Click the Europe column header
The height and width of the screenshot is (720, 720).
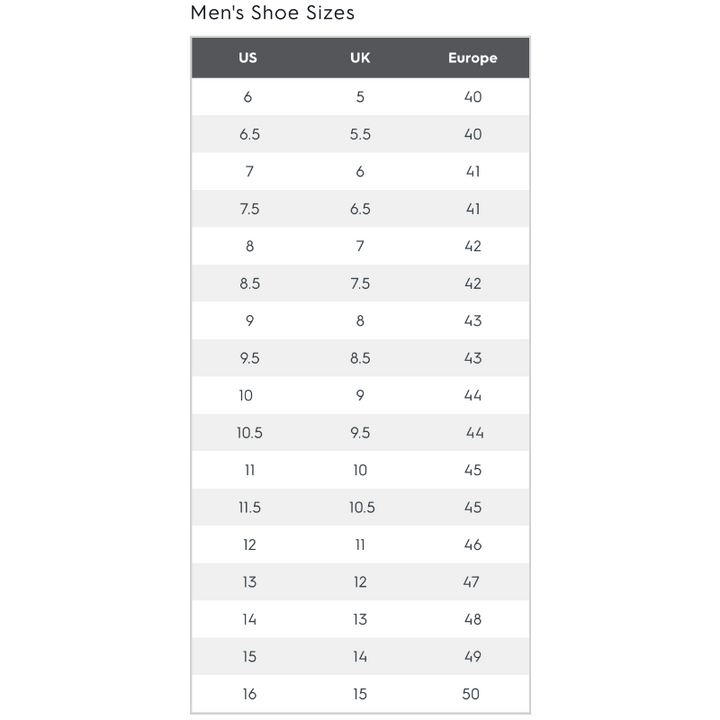pyautogui.click(x=472, y=58)
